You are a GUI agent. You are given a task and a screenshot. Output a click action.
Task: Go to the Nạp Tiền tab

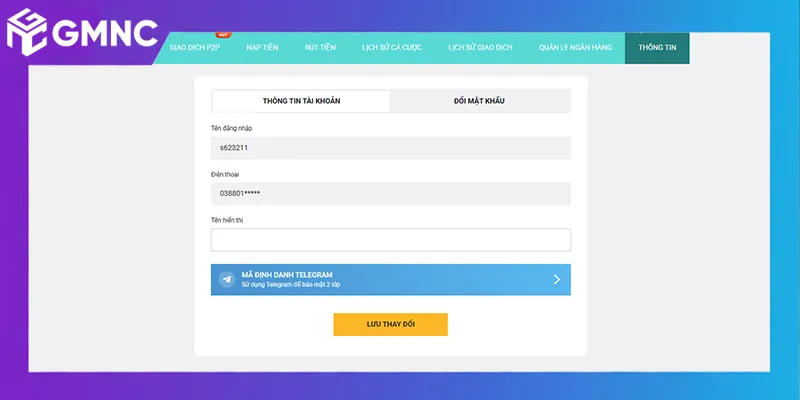(x=262, y=47)
